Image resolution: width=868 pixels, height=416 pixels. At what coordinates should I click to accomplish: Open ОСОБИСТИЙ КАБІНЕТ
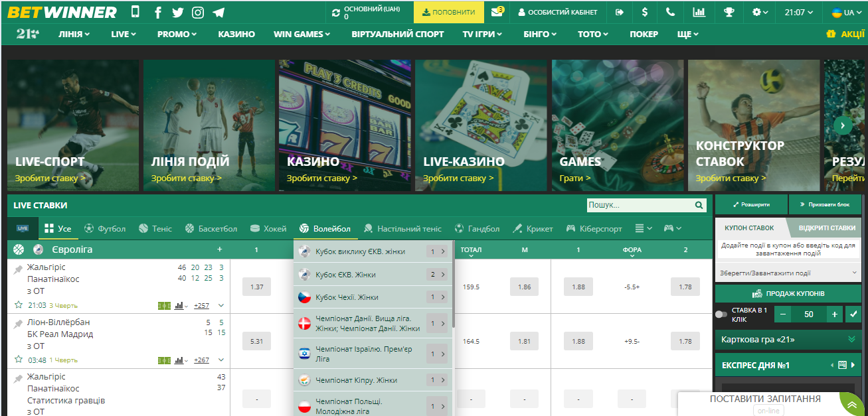click(x=557, y=12)
